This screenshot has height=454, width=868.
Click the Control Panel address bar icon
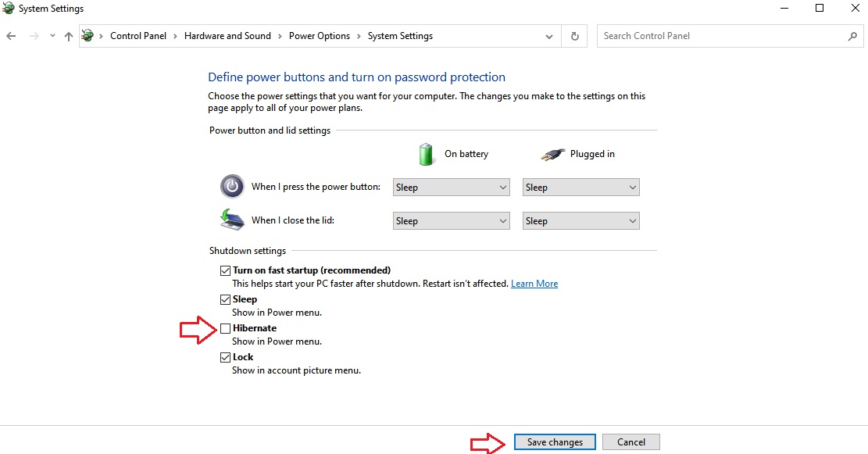pos(88,36)
